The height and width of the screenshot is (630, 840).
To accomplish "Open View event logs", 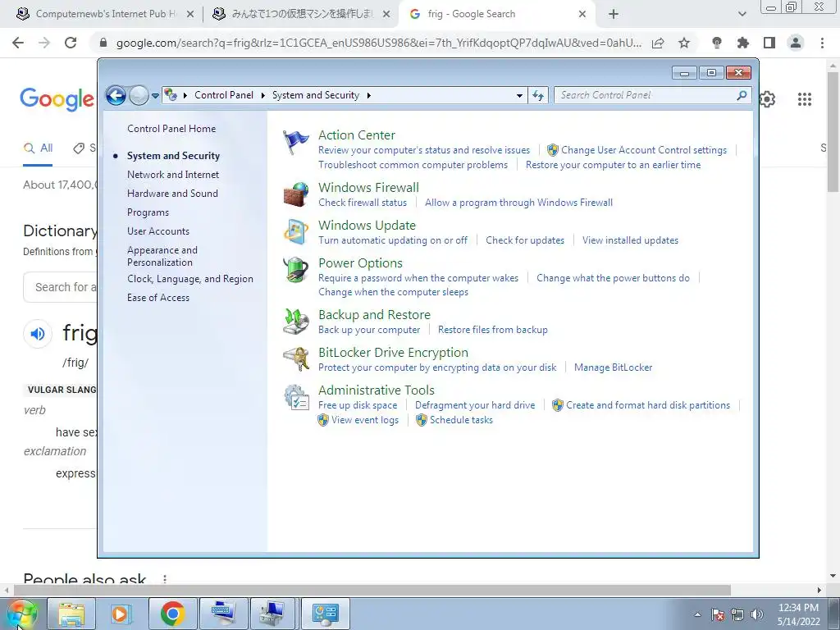I will pos(365,420).
